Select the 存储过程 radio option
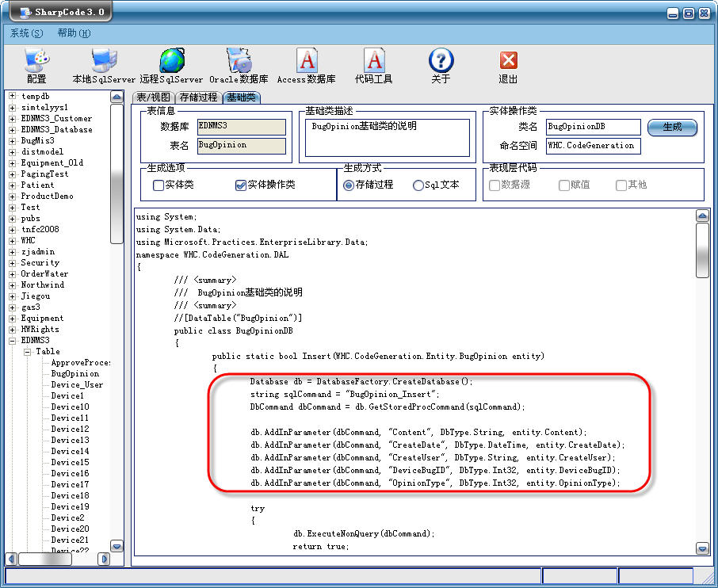The image size is (718, 588). (x=349, y=185)
